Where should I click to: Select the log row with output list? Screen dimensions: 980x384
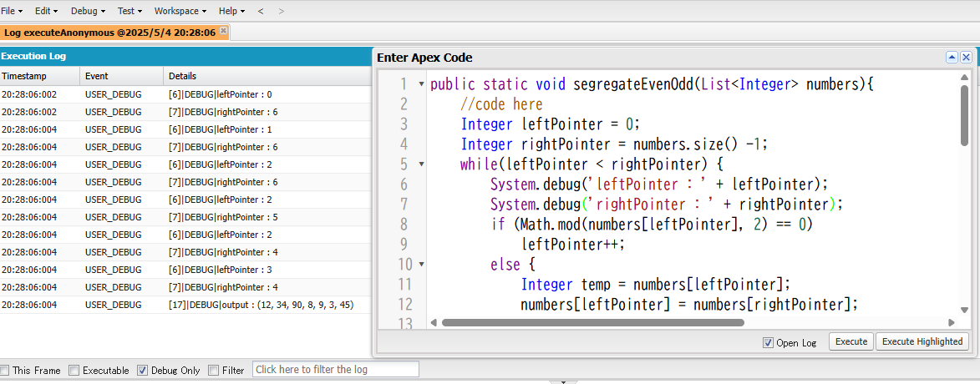coord(185,304)
